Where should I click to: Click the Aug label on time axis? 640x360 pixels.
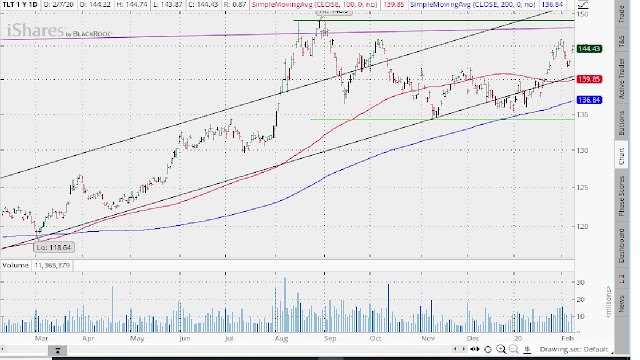(x=281, y=338)
